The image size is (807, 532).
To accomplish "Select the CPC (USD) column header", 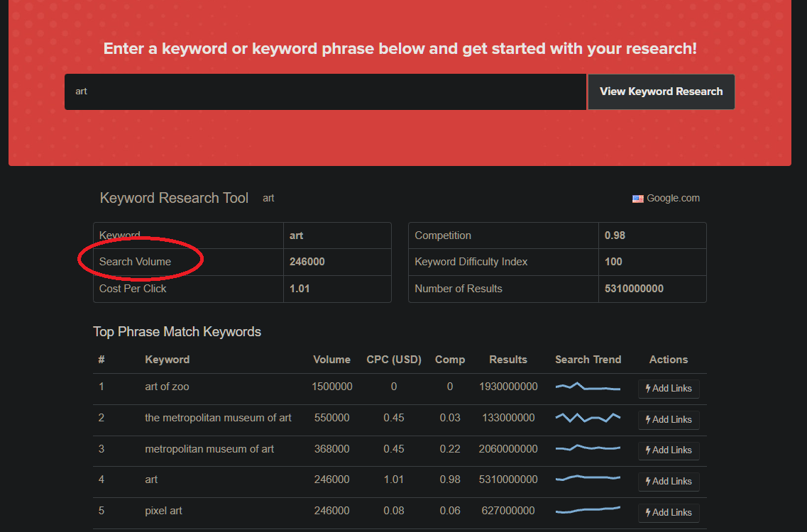I will tap(394, 360).
